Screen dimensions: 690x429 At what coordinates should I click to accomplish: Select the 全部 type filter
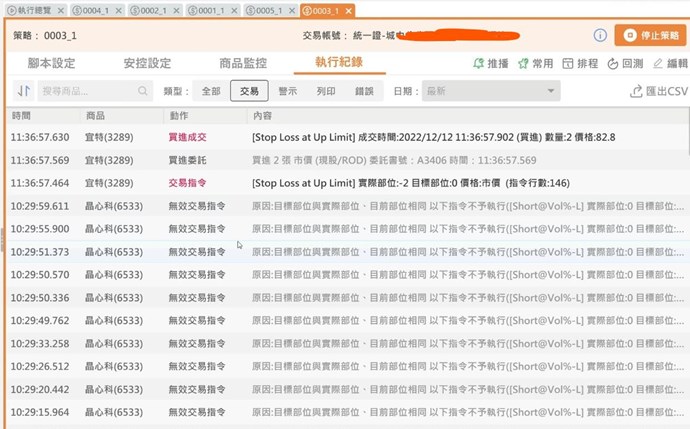[210, 91]
